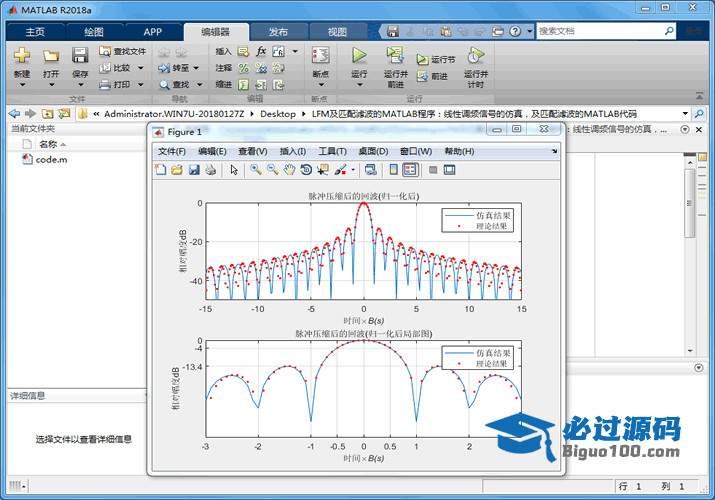Image resolution: width=715 pixels, height=500 pixels.
Task: Click the Name (名称) column header
Action: (48, 144)
